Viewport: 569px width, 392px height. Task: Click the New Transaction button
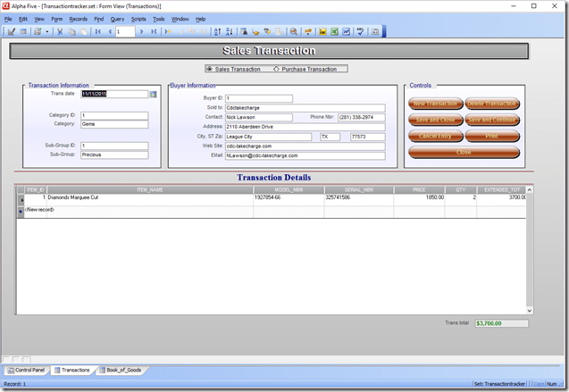tap(437, 104)
